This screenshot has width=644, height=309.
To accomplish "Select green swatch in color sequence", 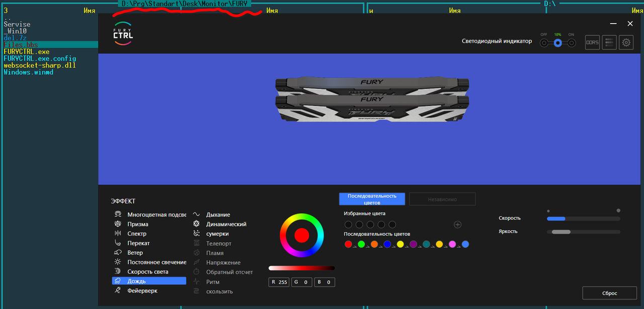I will click(361, 244).
